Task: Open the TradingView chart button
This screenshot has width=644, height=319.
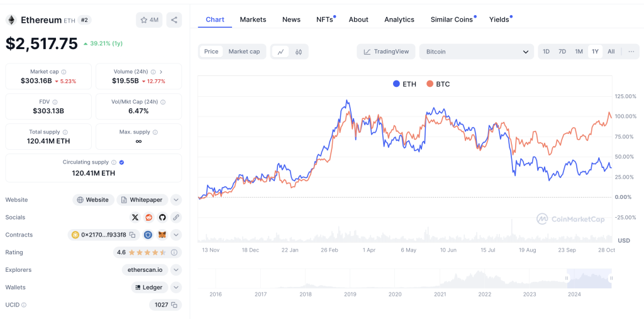Action: [x=386, y=52]
